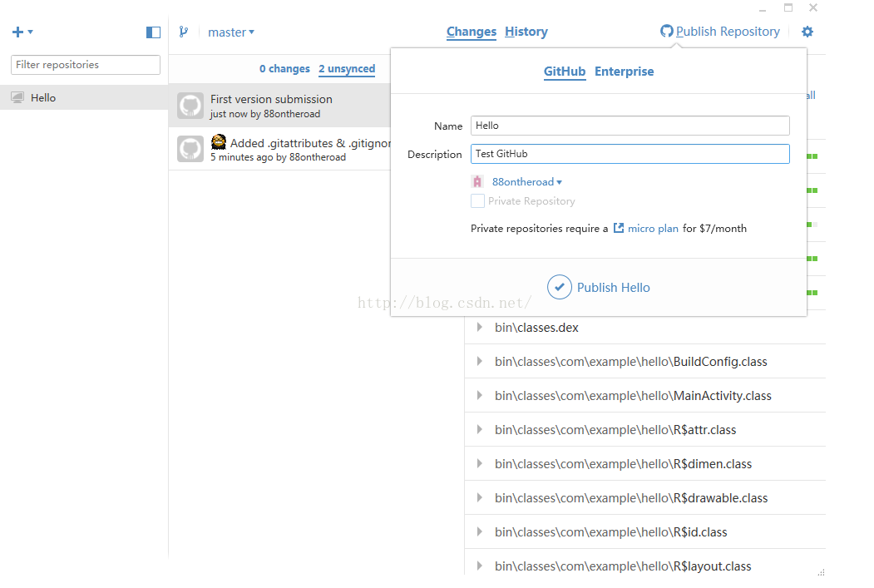
Task: Open the master branch dropdown
Action: [x=230, y=32]
